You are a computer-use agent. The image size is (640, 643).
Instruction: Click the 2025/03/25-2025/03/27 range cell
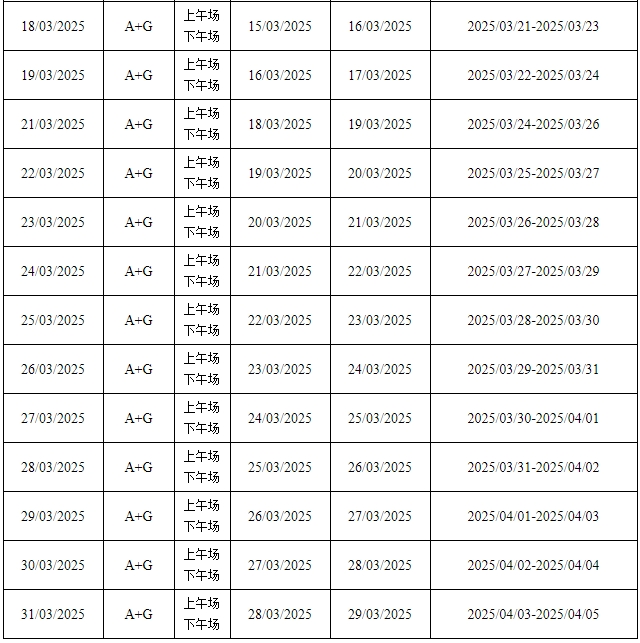tap(533, 173)
